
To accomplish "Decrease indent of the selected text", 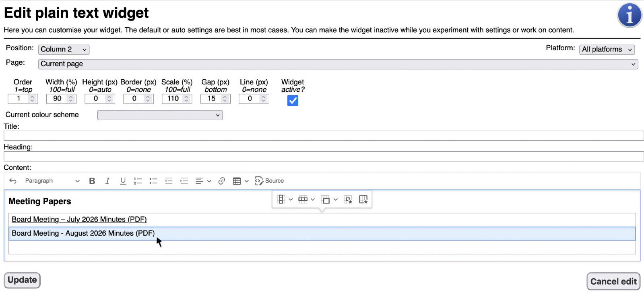I will click(x=169, y=181).
